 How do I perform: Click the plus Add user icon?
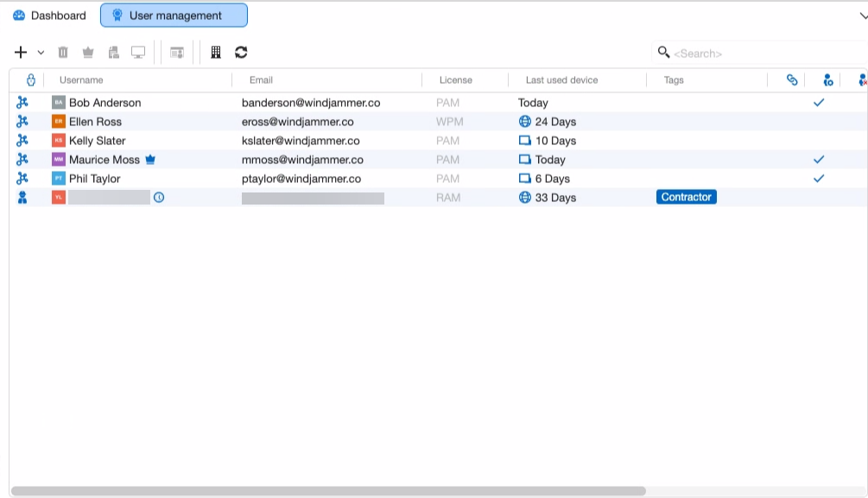21,52
